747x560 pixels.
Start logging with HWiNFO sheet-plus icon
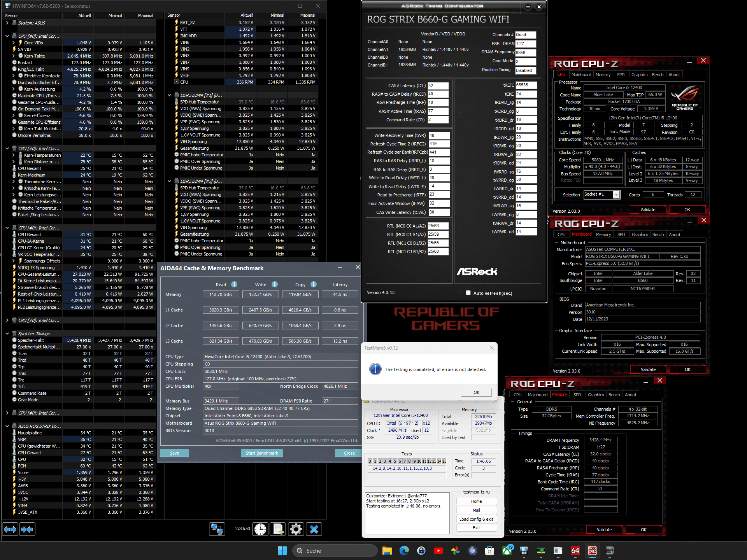pos(278,529)
